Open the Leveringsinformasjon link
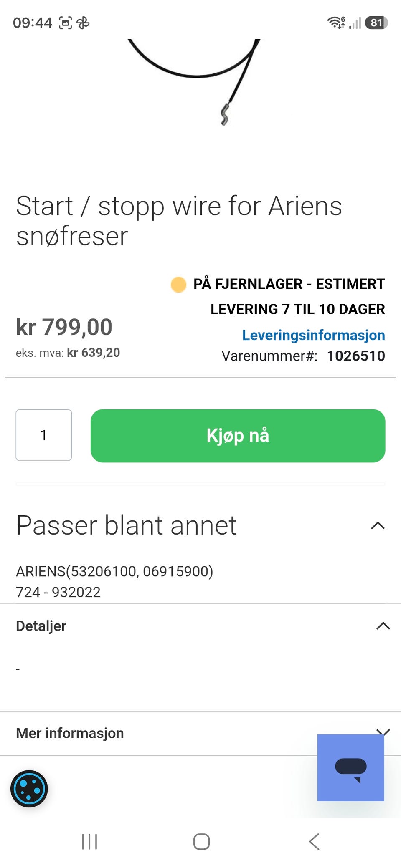401x868 pixels. (313, 335)
